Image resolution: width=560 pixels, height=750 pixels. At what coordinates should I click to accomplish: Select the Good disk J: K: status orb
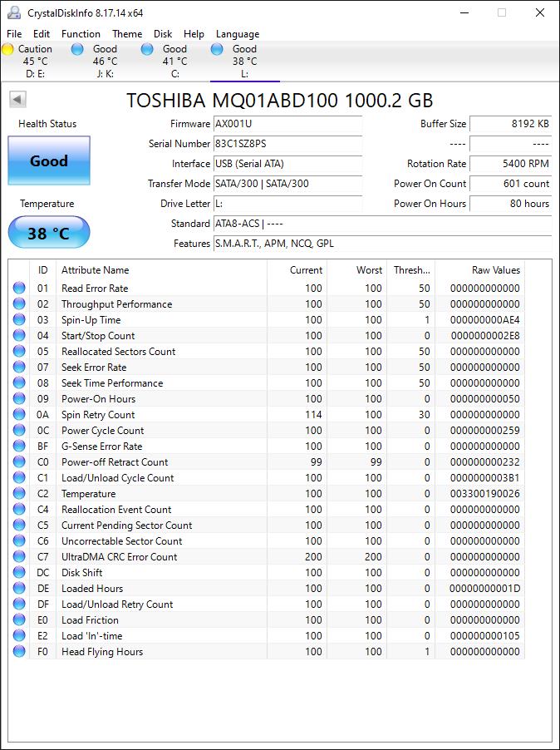[x=77, y=49]
